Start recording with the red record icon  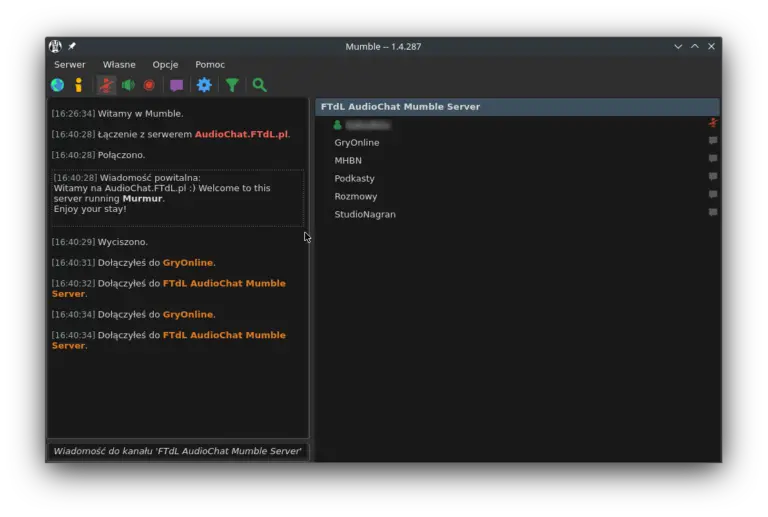(149, 85)
